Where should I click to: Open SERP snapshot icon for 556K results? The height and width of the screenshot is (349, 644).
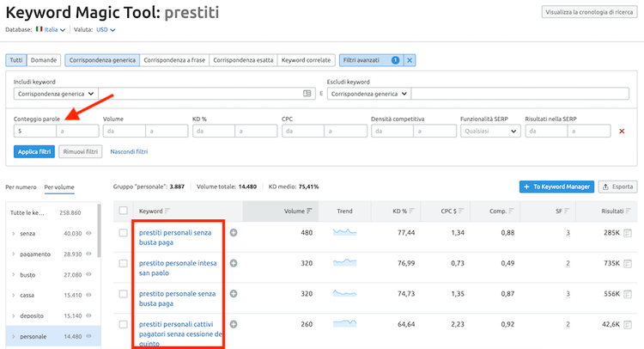point(627,294)
